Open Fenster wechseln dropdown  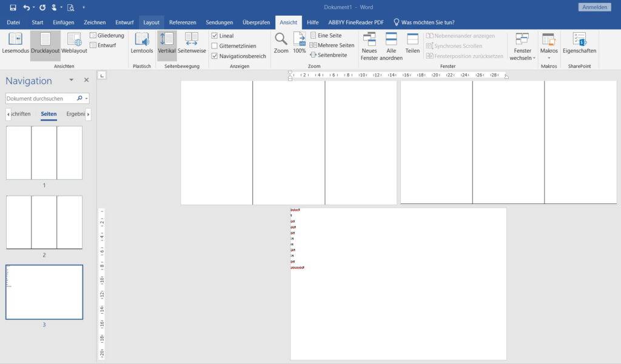click(522, 47)
